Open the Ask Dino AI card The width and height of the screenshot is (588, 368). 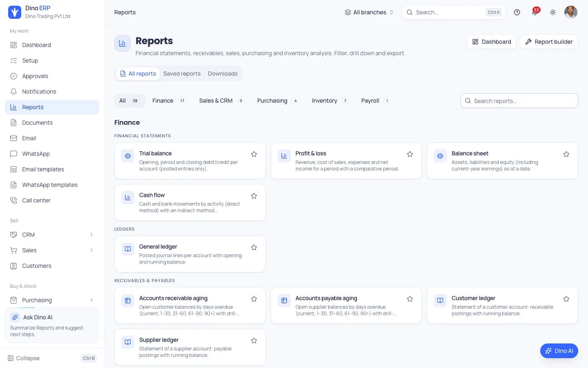(x=52, y=325)
